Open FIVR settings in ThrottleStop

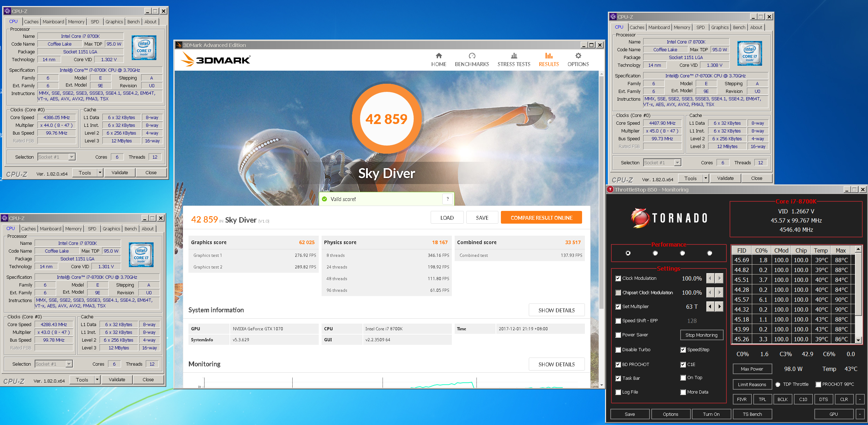(742, 400)
